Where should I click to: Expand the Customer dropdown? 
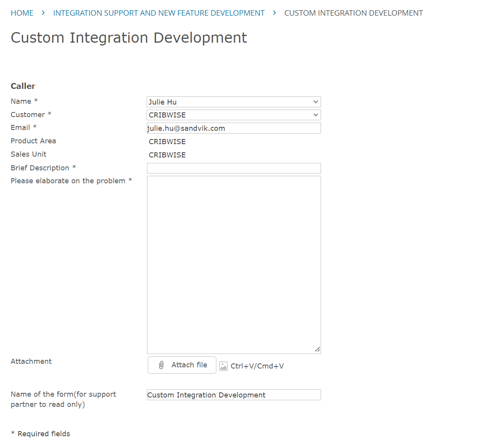pos(234,115)
